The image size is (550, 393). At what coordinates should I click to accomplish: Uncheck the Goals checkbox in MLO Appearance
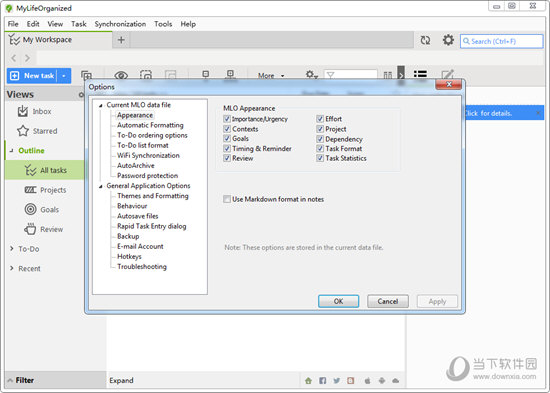point(227,138)
